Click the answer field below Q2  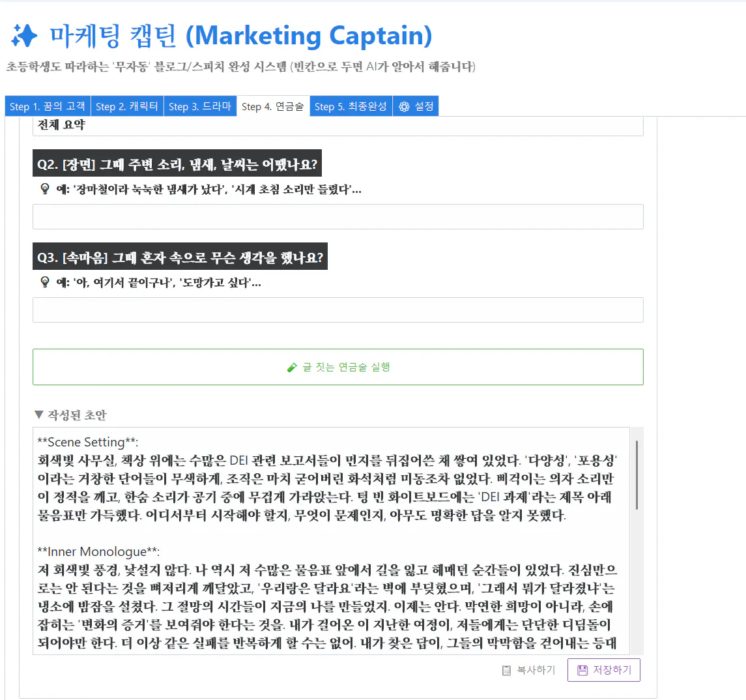pos(337,216)
